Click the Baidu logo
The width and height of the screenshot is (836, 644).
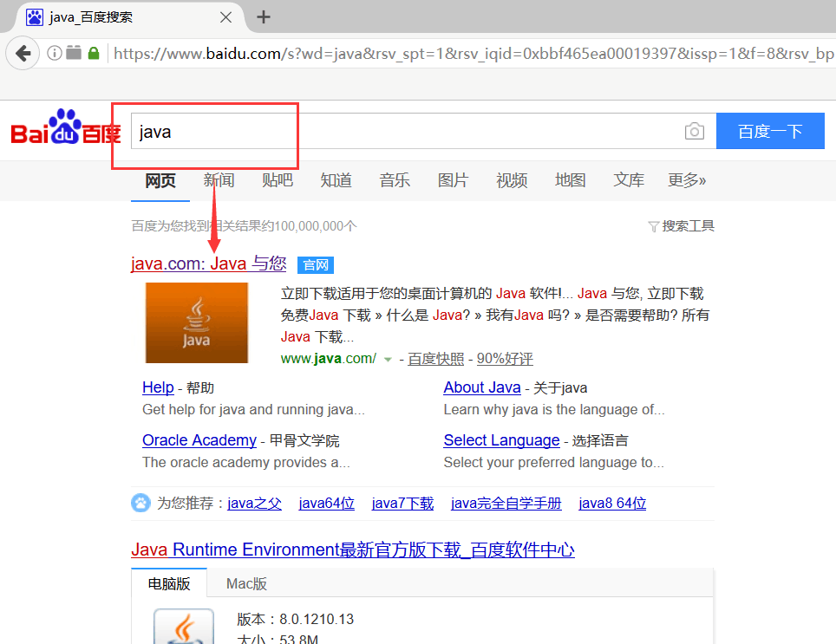66,127
